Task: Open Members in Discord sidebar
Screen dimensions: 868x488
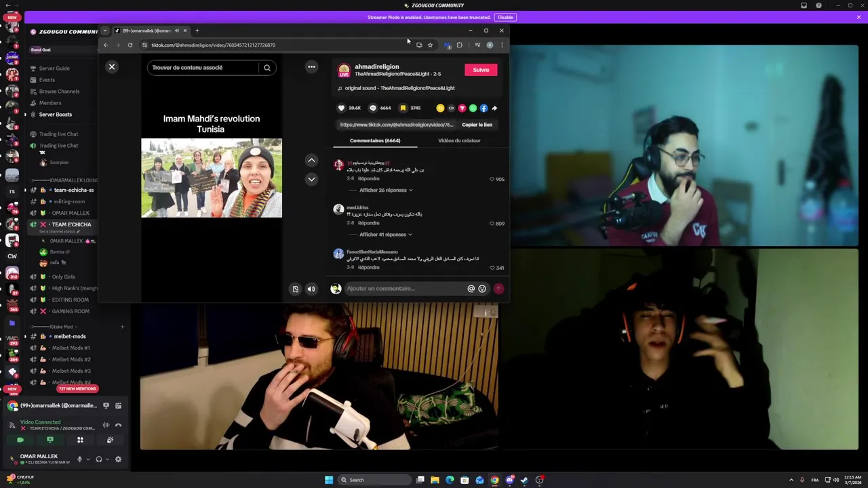Action: [50, 103]
